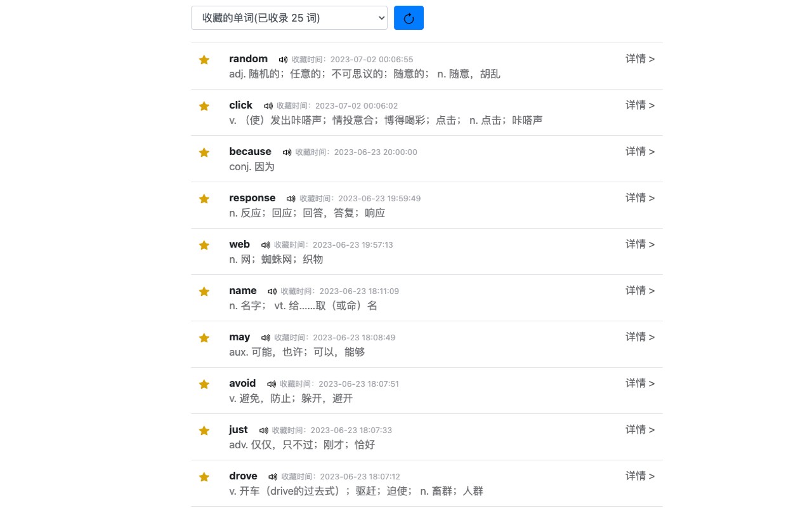Select the word title click
812x508 pixels.
(x=241, y=105)
